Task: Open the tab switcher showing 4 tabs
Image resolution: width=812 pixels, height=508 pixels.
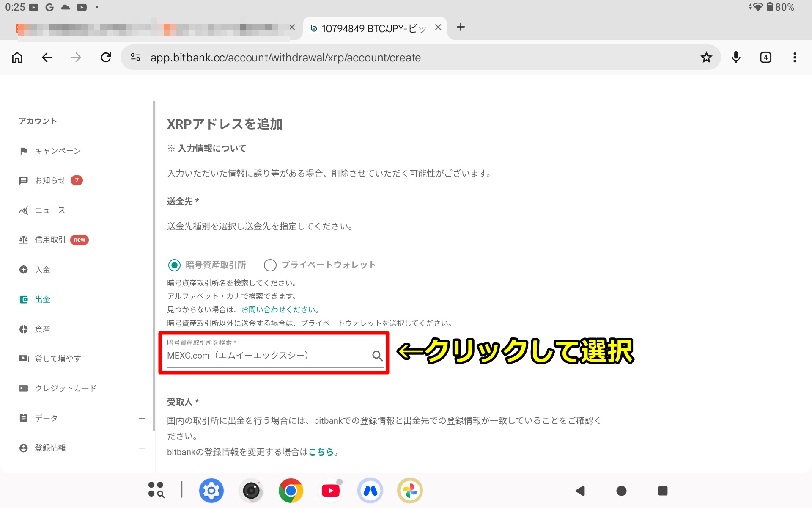Action: coord(765,58)
